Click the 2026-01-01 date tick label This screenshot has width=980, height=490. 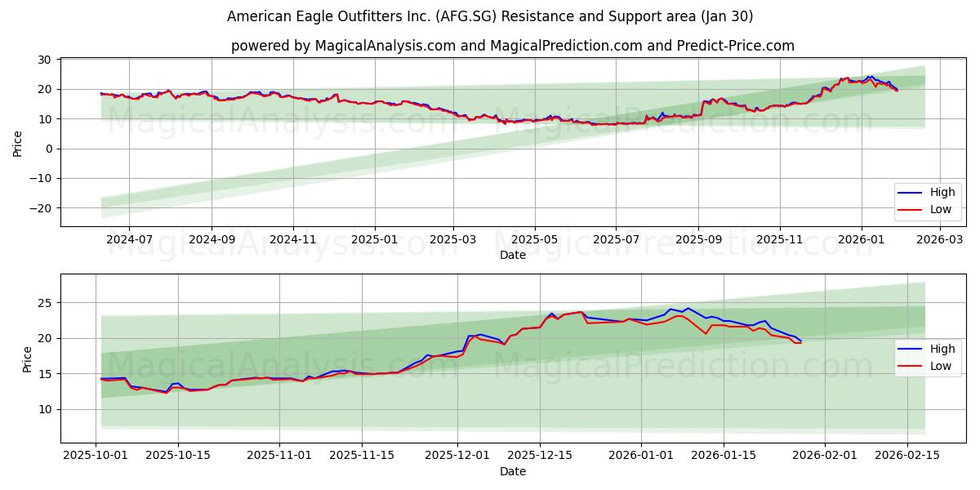[x=639, y=457]
